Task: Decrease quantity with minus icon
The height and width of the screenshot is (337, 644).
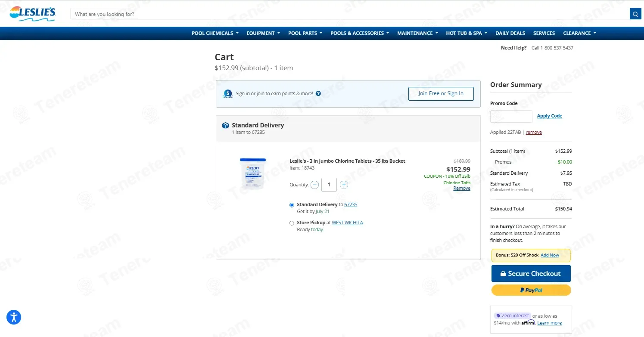Action: 315,185
